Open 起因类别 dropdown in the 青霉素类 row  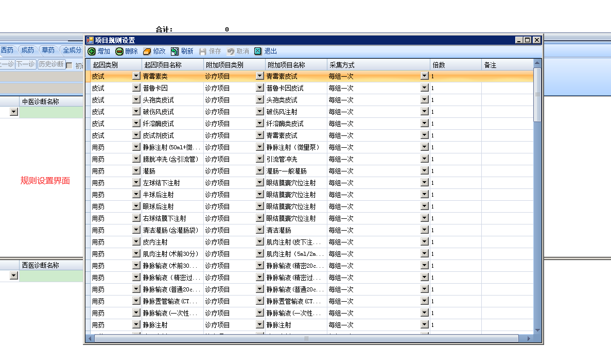click(136, 76)
